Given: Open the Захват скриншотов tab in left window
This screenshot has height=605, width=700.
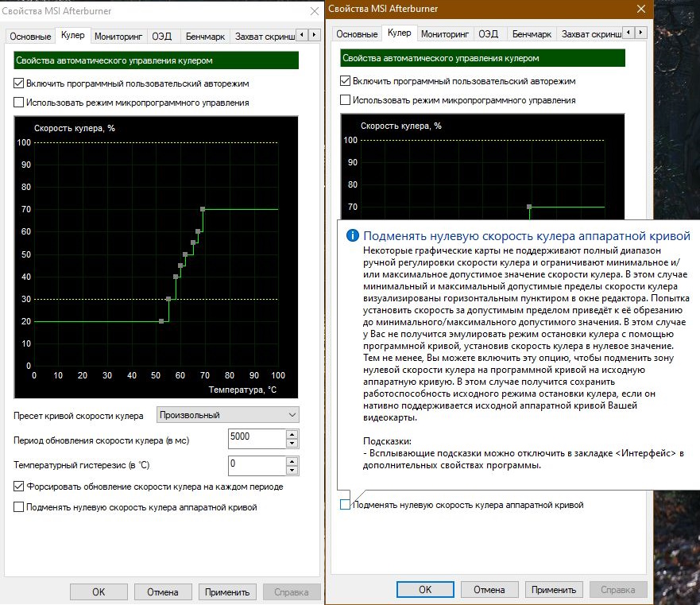Looking at the screenshot, I should 265,37.
